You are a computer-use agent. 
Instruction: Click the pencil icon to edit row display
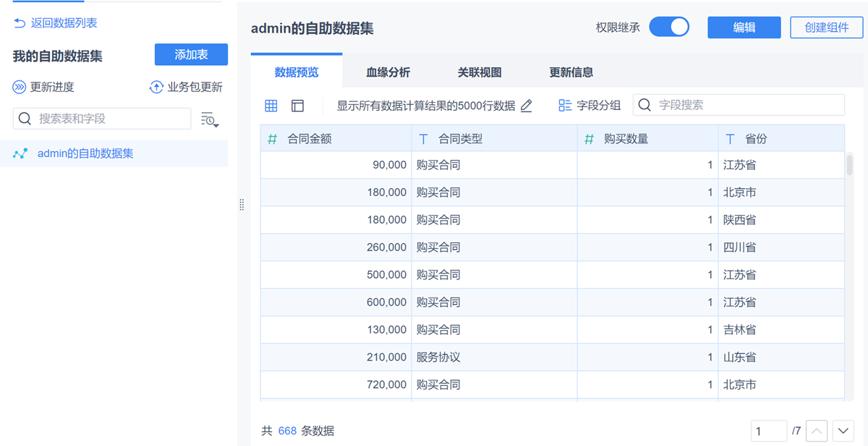tap(527, 106)
